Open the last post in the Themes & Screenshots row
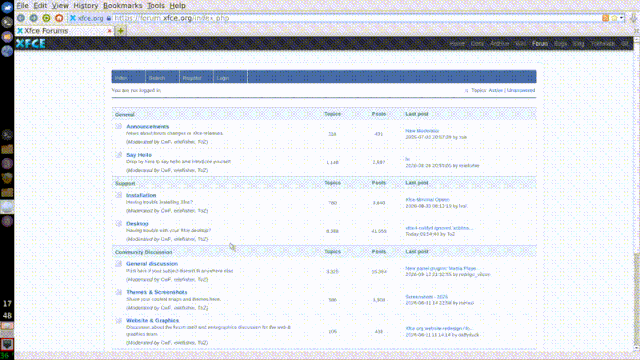 point(427,297)
